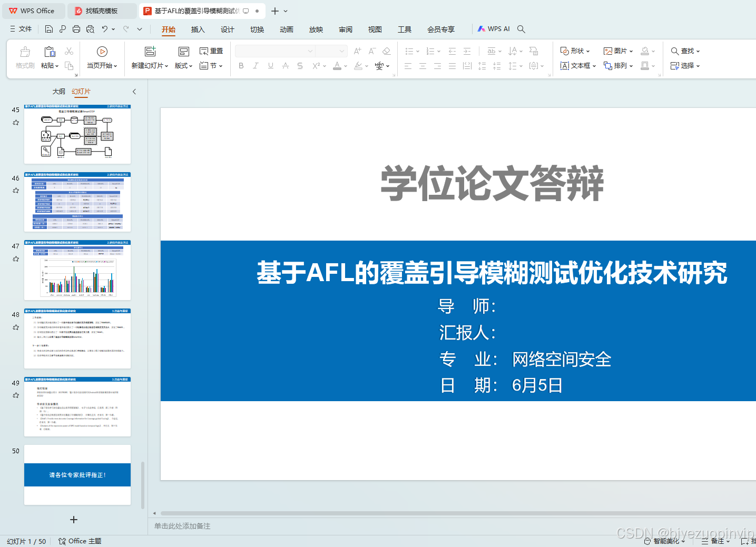Select slide 50 thumbnail in the panel
The image size is (756, 547).
(77, 475)
